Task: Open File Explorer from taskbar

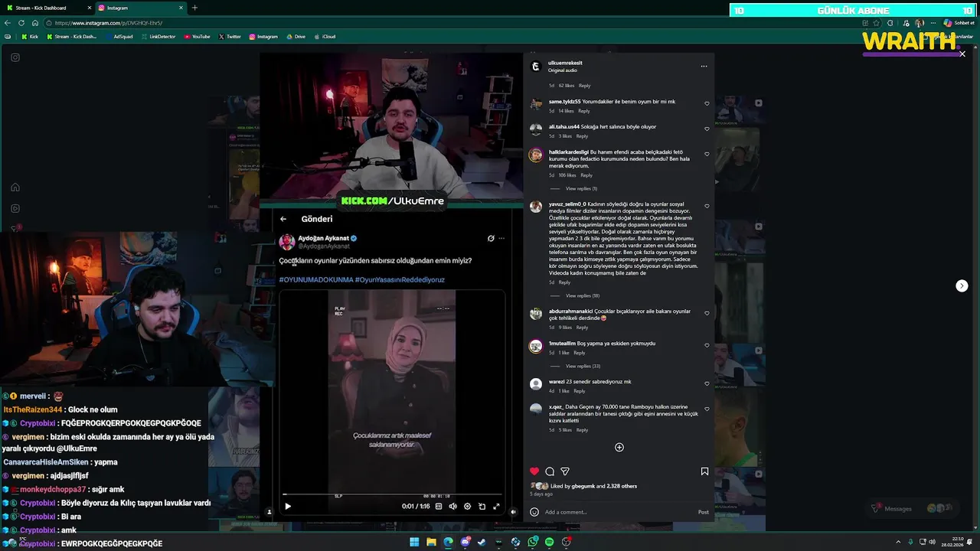Action: click(x=431, y=542)
